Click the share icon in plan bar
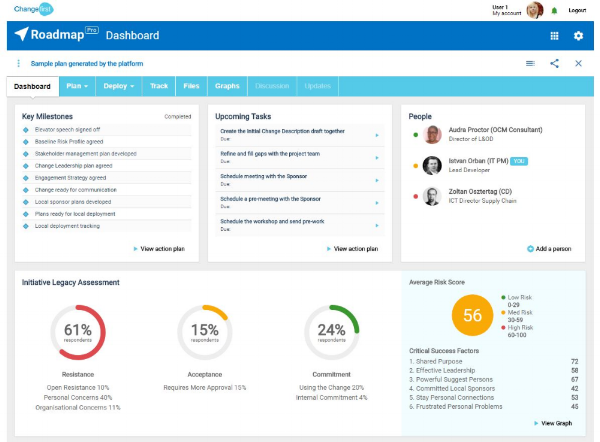Image resolution: width=600 pixels, height=442 pixels. tap(554, 63)
